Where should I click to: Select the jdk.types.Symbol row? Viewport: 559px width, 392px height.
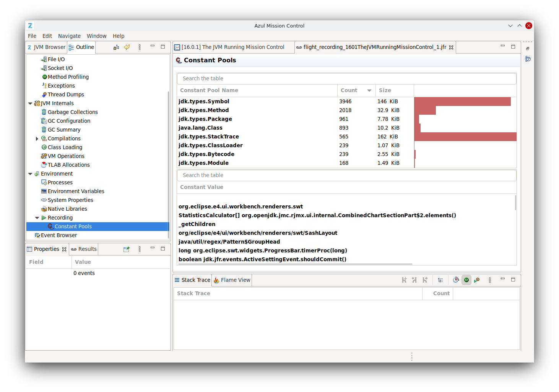tap(347, 101)
